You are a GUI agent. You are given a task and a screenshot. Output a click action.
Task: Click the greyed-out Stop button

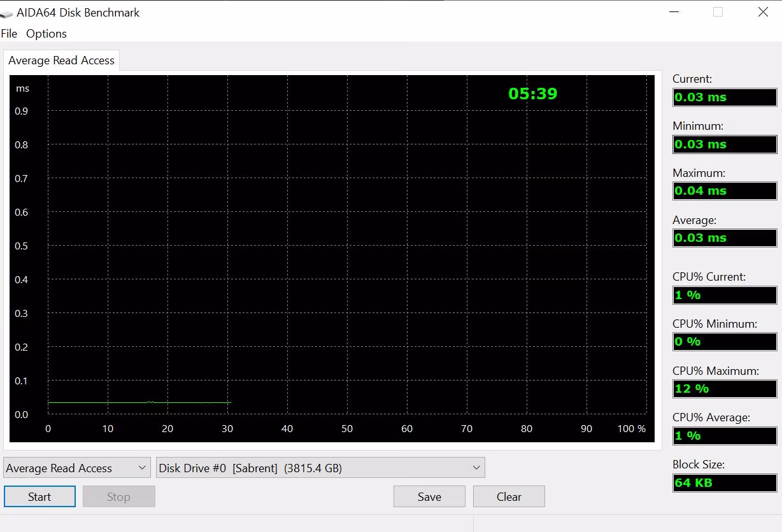[x=118, y=497]
